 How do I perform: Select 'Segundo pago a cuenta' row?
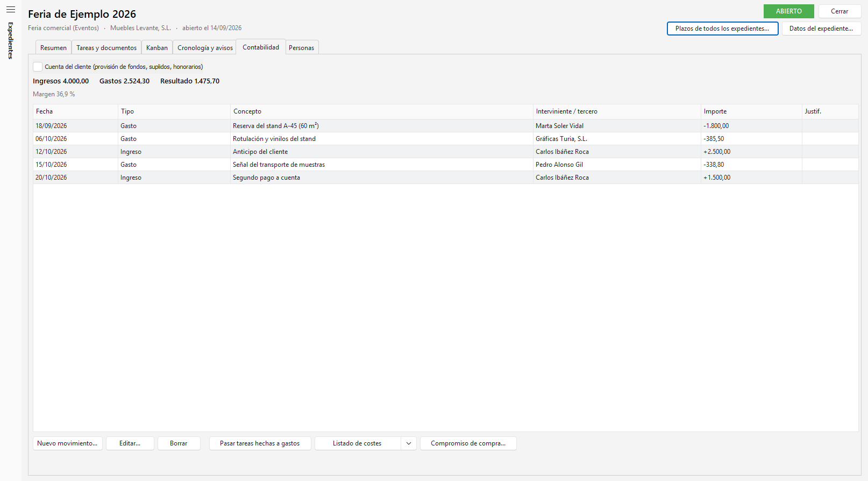[x=446, y=178]
